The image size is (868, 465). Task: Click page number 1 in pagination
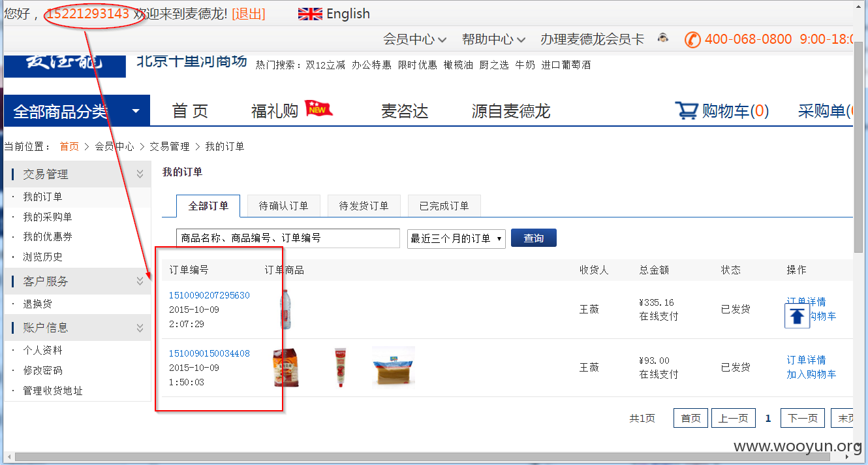point(768,419)
